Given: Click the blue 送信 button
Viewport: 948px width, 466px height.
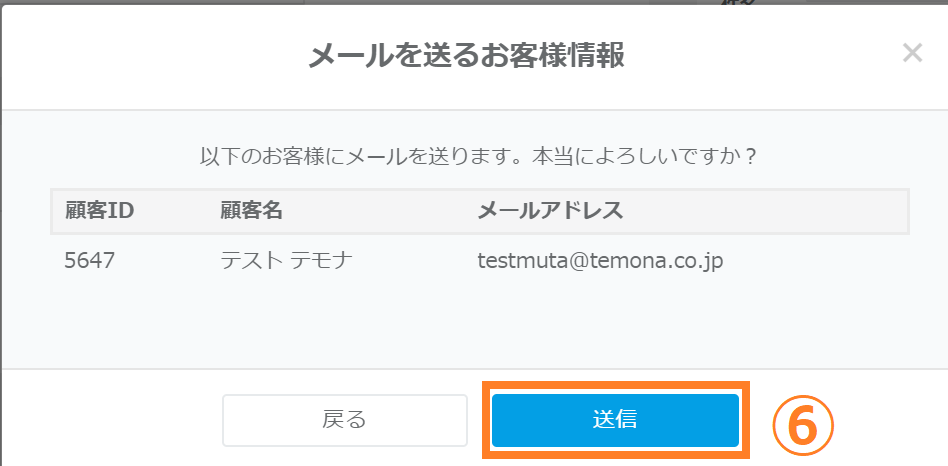Looking at the screenshot, I should [615, 419].
